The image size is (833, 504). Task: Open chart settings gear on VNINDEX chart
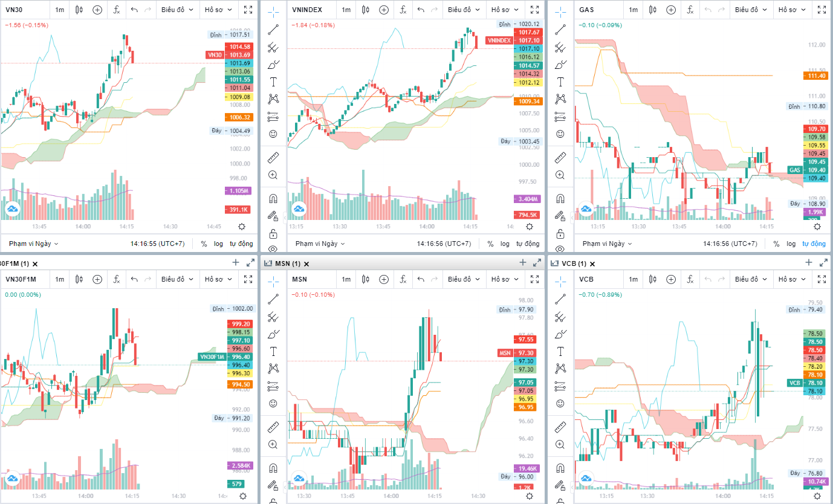pos(530,226)
